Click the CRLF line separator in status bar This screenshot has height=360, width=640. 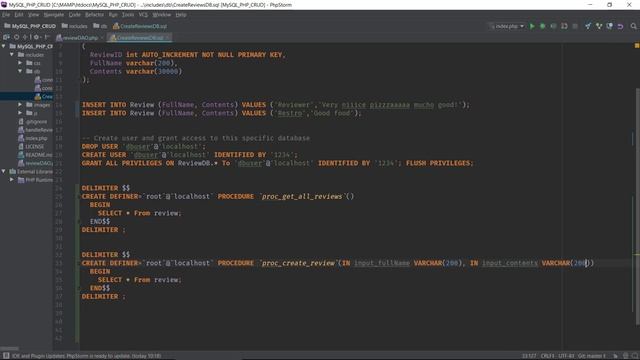pos(548,356)
